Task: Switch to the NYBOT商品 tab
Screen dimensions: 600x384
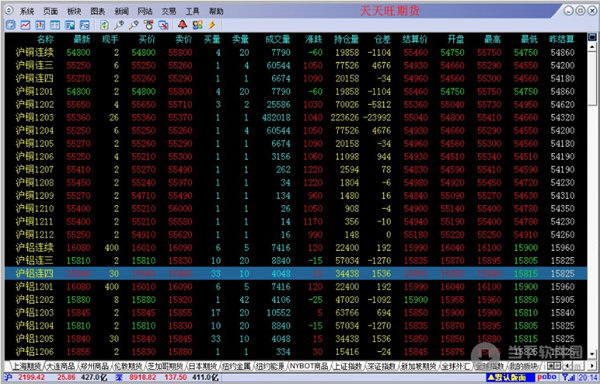Action: (x=308, y=366)
